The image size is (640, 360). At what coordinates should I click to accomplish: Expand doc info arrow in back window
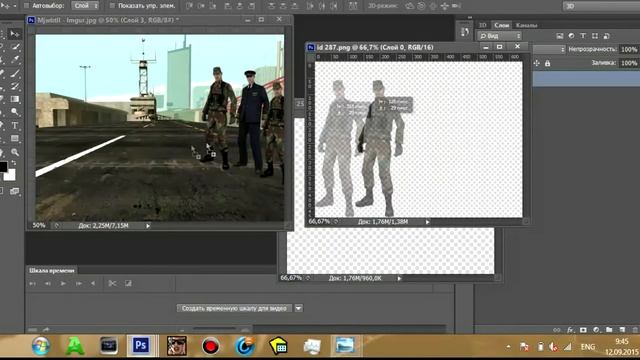399,278
